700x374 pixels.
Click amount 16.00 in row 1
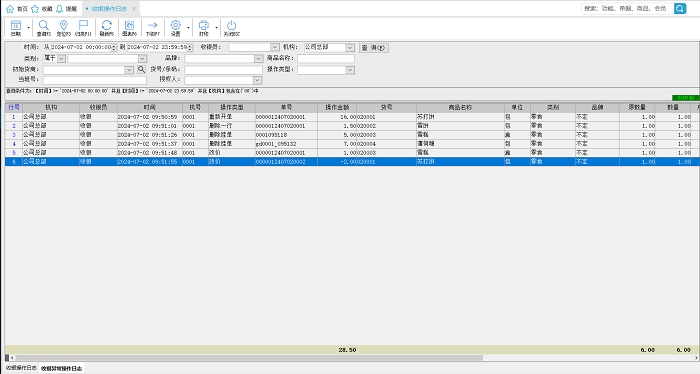coord(348,117)
